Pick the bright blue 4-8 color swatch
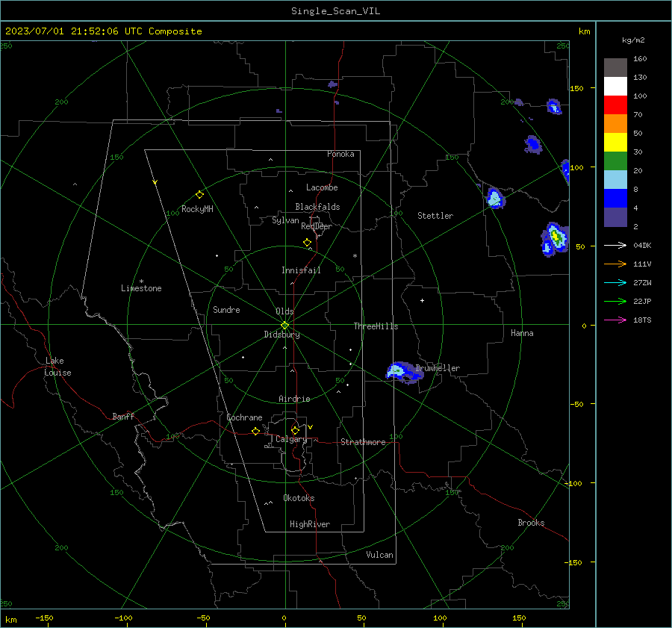Viewport: 672px width, 628px height. (x=615, y=199)
